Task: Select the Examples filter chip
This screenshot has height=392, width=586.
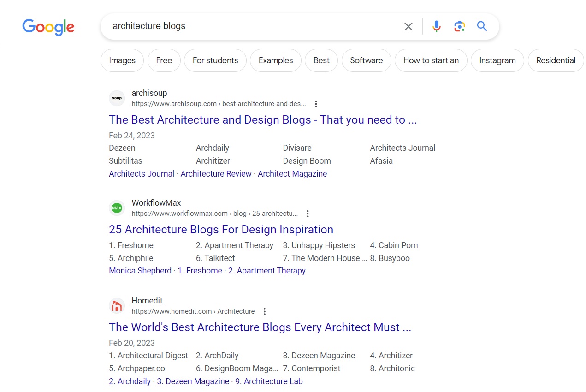Action: tap(276, 60)
